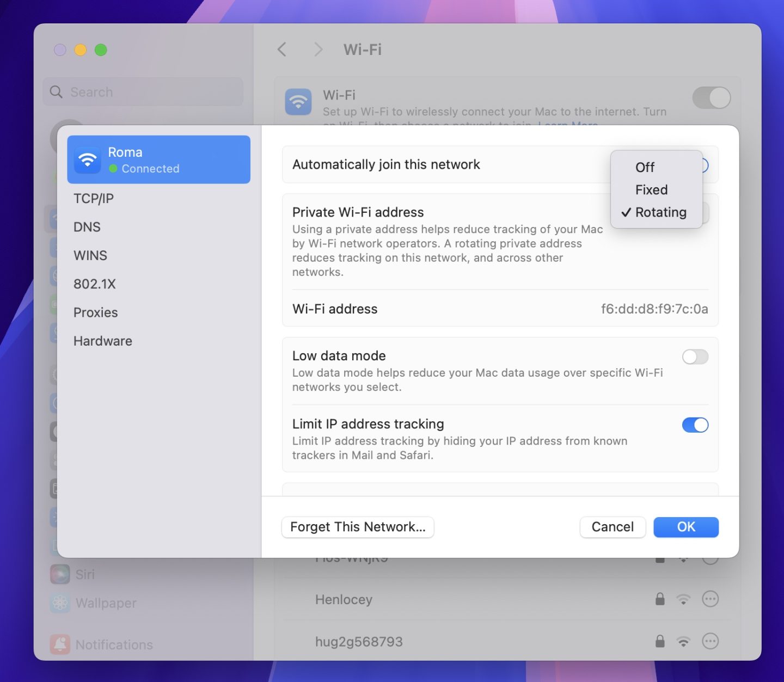Disable Limit IP address tracking

tap(695, 425)
